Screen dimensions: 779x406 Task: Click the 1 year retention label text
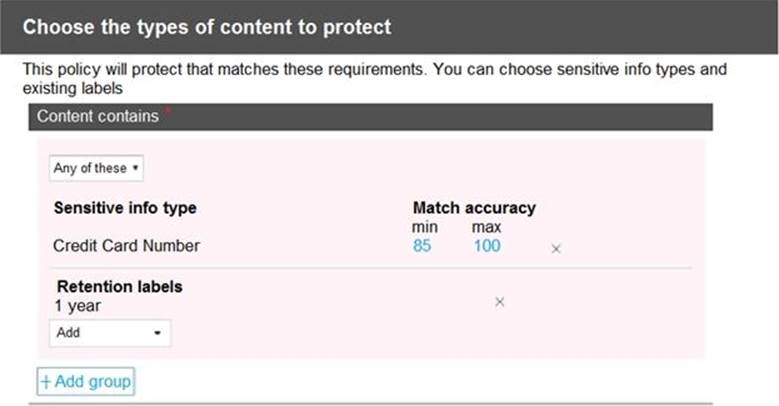click(x=77, y=306)
